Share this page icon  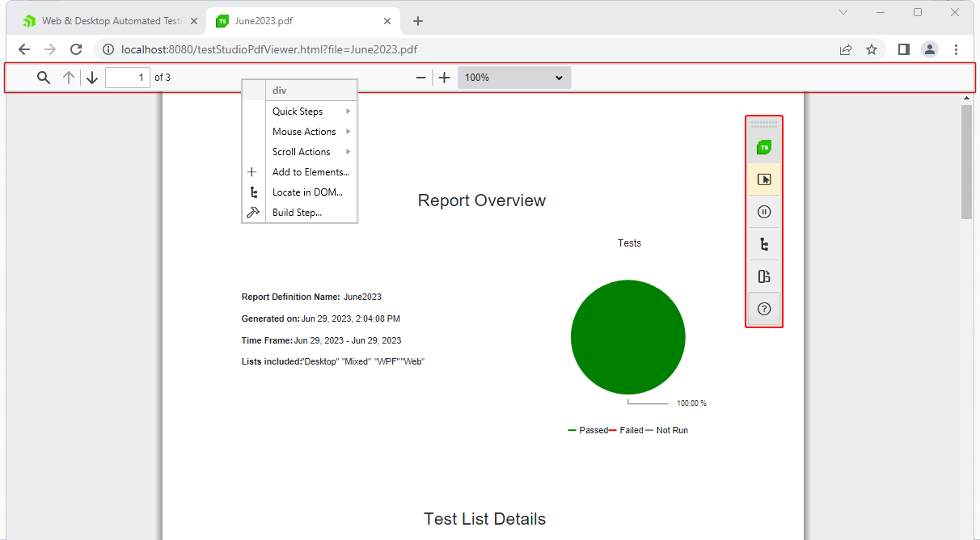[846, 49]
